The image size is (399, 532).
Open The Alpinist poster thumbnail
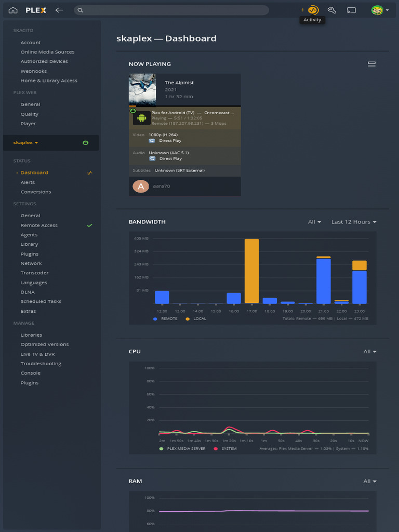coord(142,90)
